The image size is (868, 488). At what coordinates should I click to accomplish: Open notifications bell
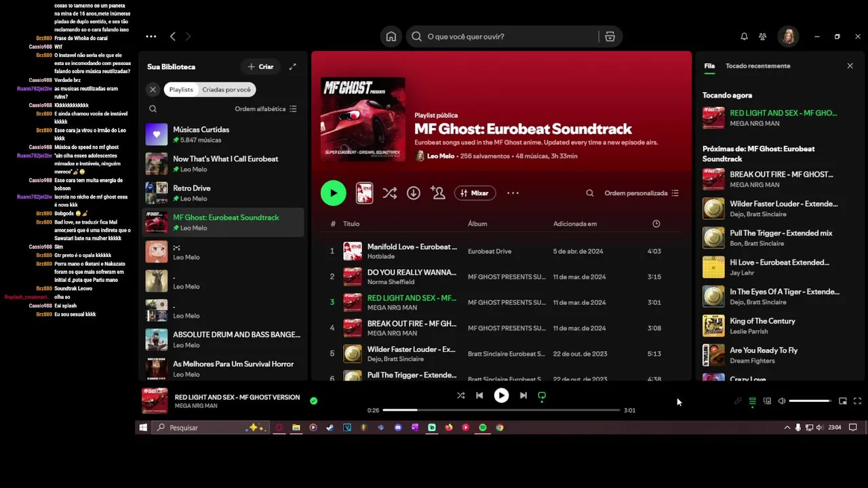(x=744, y=37)
